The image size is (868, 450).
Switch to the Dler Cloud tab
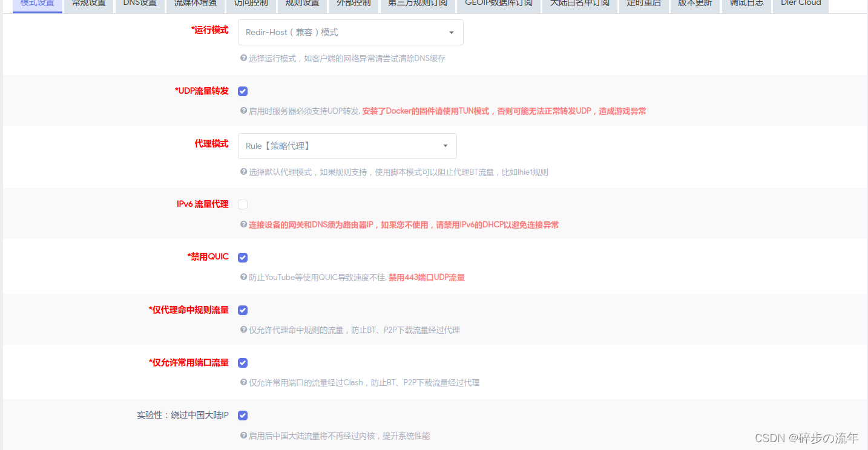800,4
